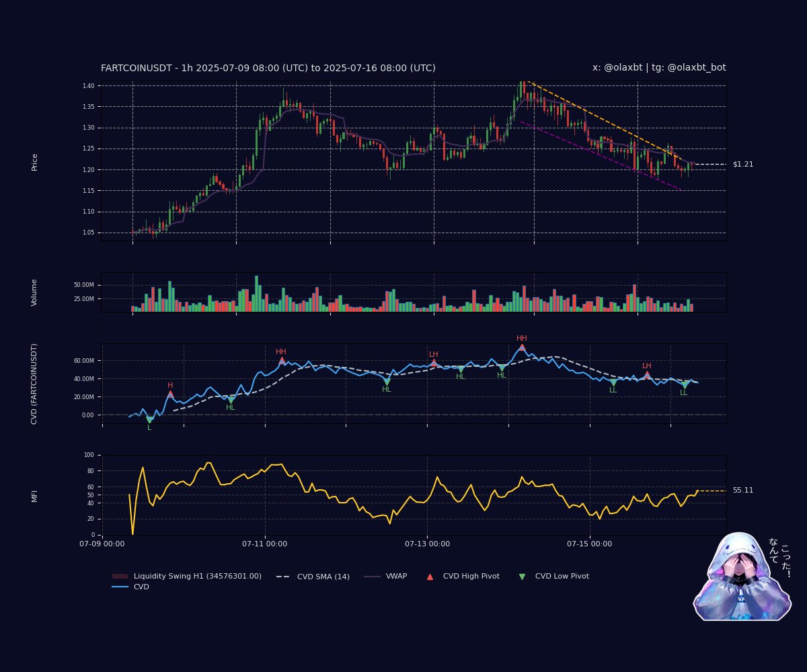Click the 1.10 price axis tick

tap(89, 212)
